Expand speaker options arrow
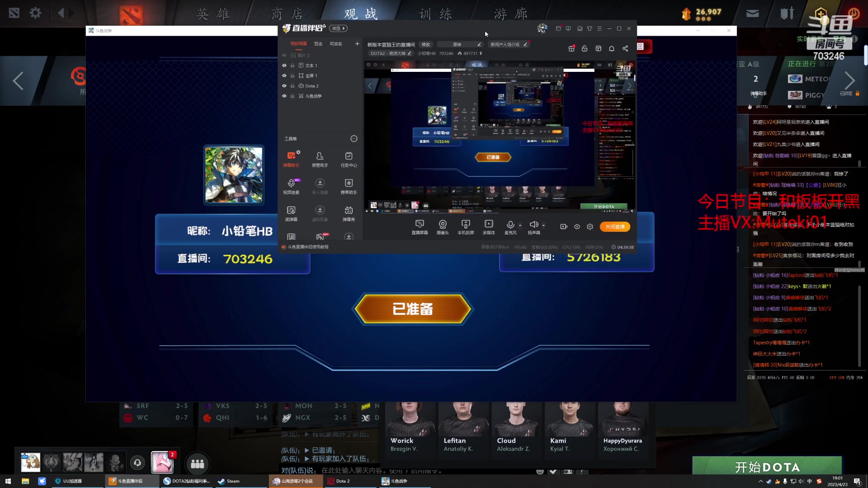The width and height of the screenshot is (868, 488). 543,225
